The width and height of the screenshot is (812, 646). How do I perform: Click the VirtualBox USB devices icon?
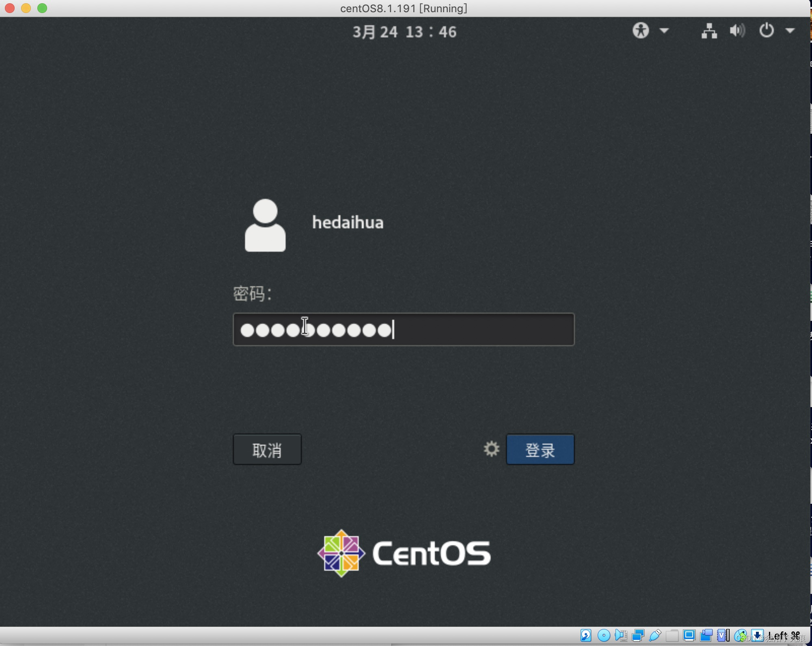[655, 635]
